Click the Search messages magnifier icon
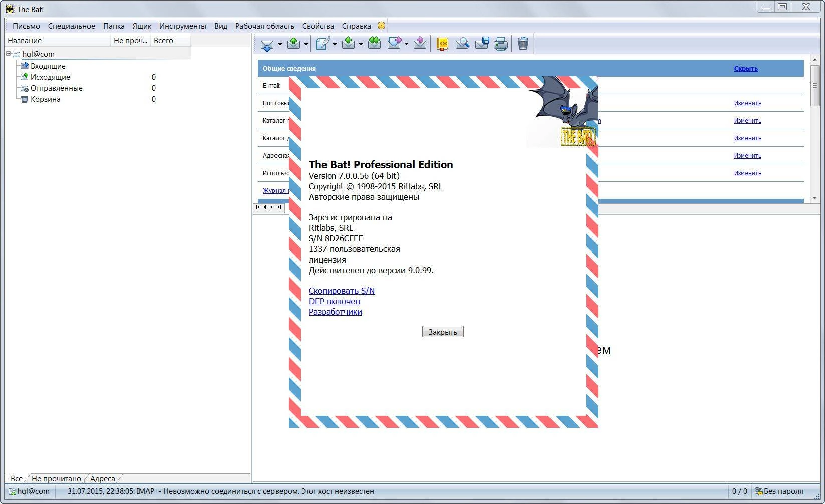This screenshot has width=825, height=504. coord(462,44)
